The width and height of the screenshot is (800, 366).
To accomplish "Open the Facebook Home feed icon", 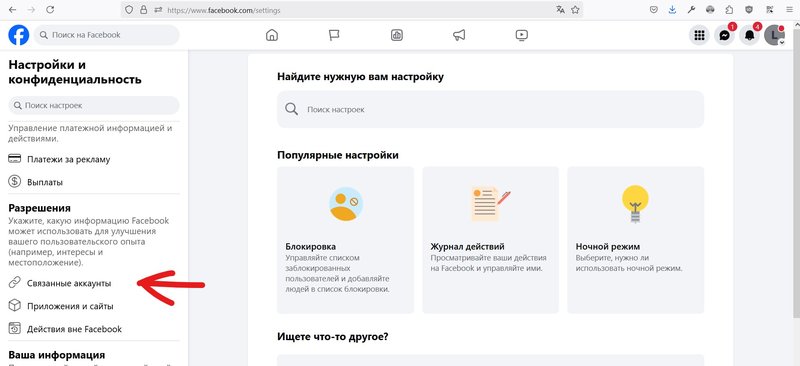I will 272,35.
